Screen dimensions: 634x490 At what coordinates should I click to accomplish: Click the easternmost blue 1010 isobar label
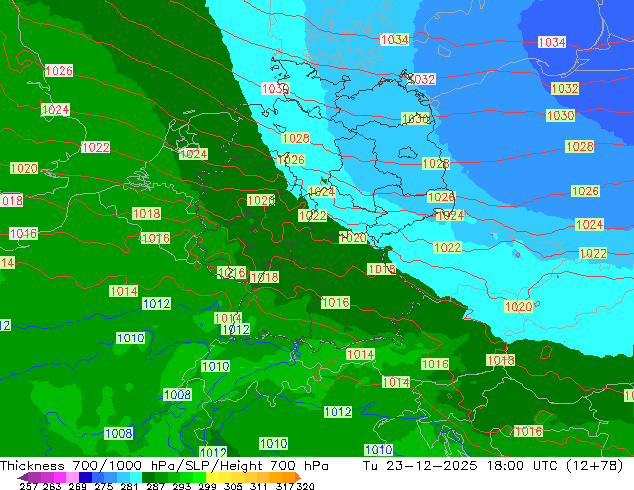pos(378,450)
